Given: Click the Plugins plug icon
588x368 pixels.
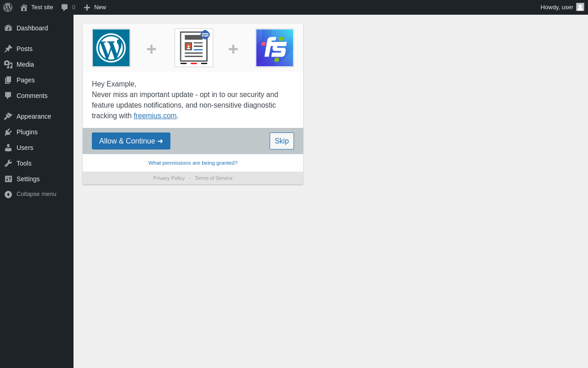Looking at the screenshot, I should [x=8, y=132].
